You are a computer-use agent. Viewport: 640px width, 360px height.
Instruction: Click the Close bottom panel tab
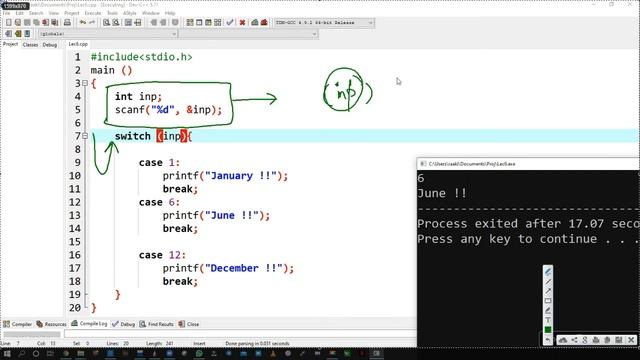pos(189,324)
